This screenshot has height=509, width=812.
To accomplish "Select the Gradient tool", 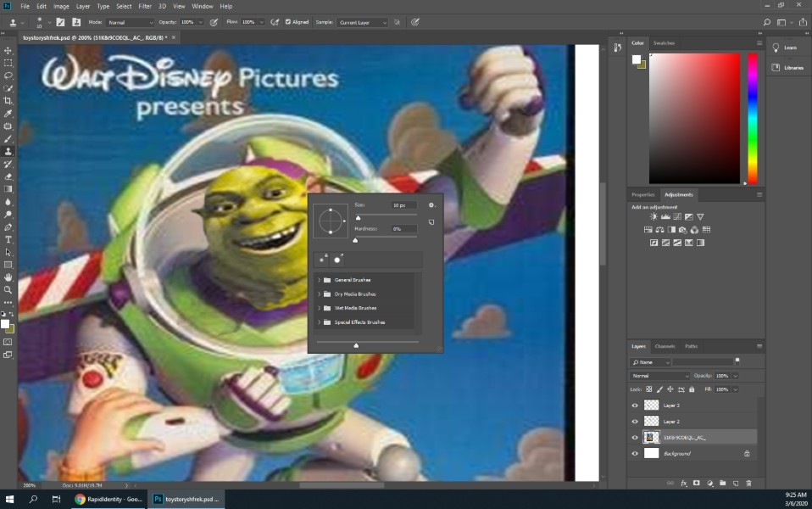I will 8,189.
